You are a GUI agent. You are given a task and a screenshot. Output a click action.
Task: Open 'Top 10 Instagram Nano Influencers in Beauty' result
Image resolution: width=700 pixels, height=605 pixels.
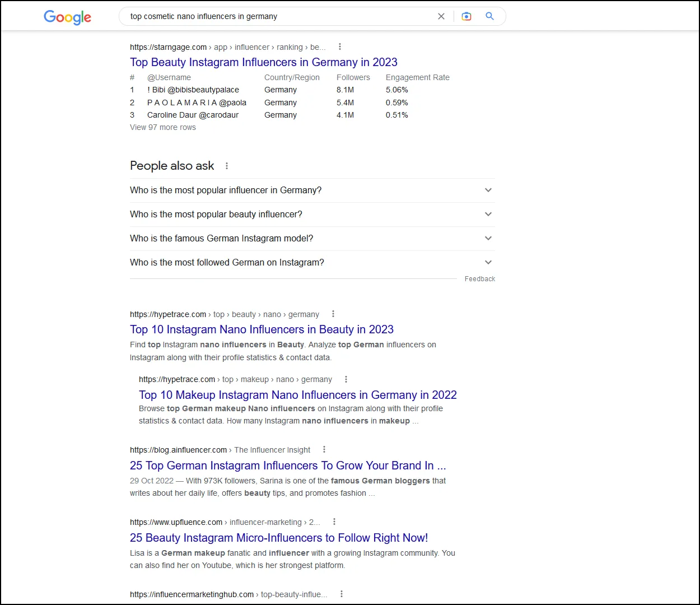262,329
